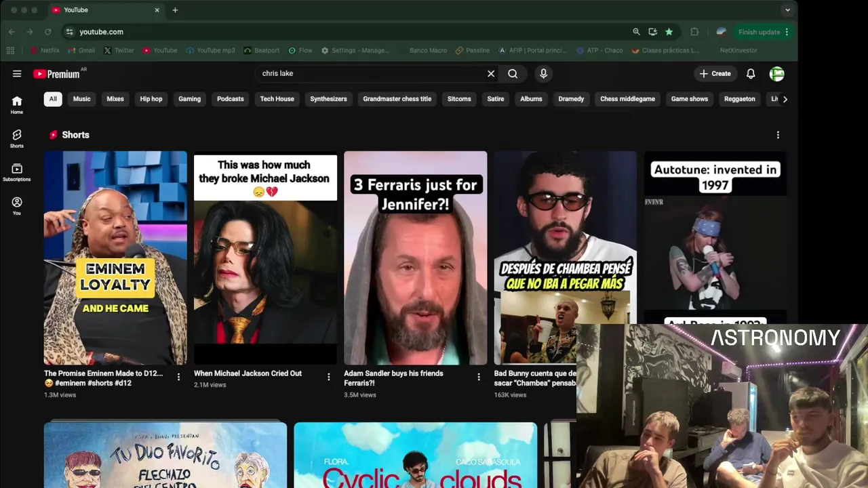The height and width of the screenshot is (488, 868).
Task: Open the Eminem Loyalty short thumbnail
Action: click(x=115, y=258)
